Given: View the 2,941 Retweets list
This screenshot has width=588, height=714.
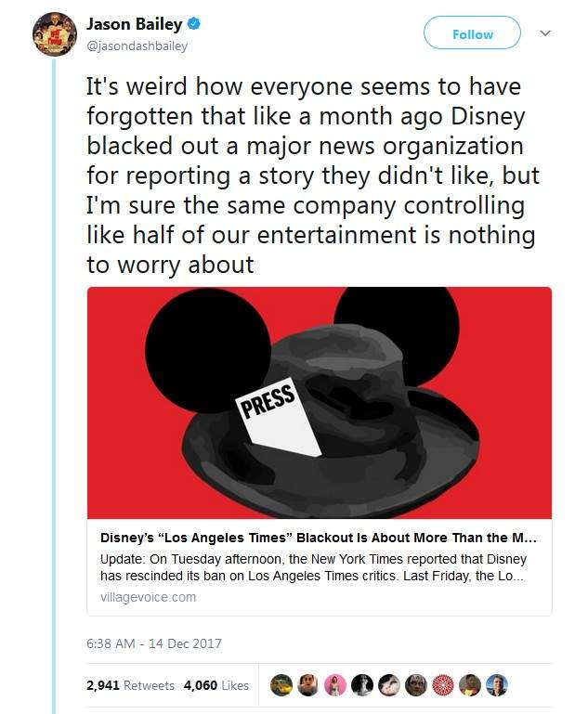Looking at the screenshot, I should [130, 685].
